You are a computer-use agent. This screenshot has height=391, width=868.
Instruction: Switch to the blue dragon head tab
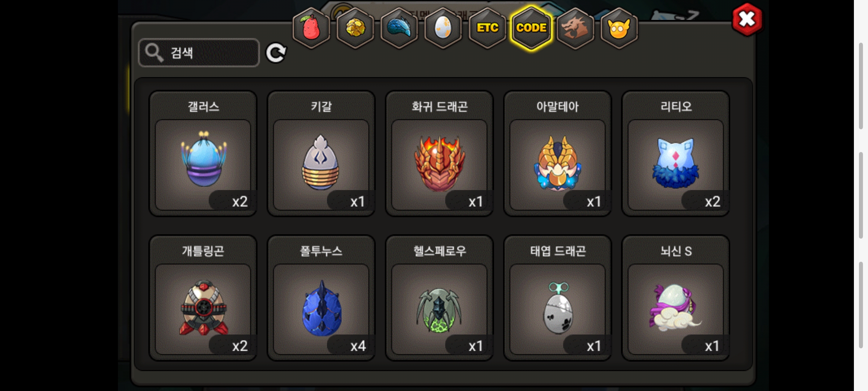tap(399, 28)
